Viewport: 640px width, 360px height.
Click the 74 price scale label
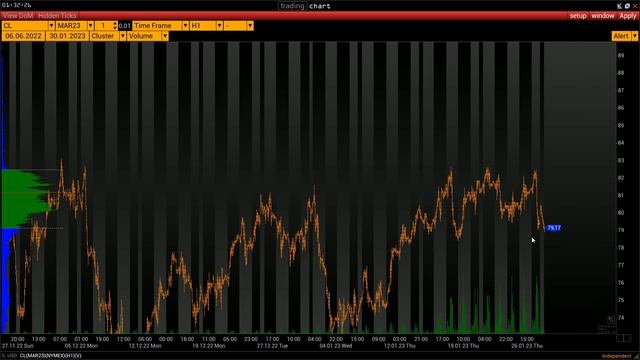(x=621, y=318)
